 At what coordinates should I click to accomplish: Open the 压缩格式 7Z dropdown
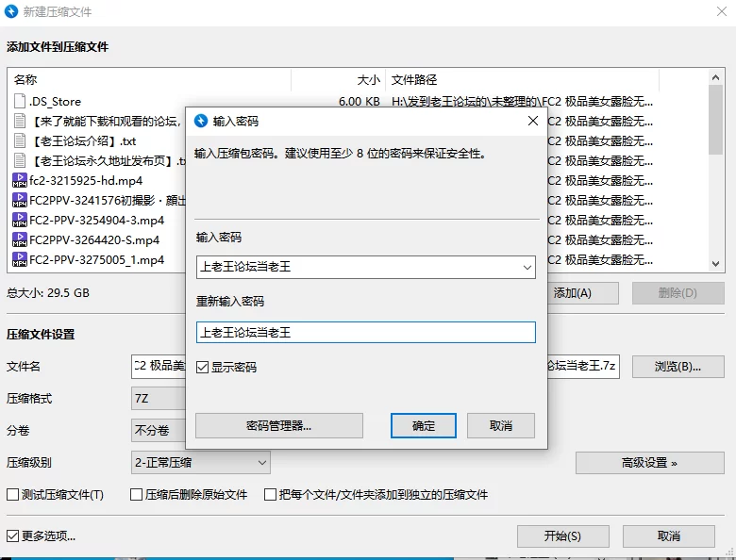point(159,399)
